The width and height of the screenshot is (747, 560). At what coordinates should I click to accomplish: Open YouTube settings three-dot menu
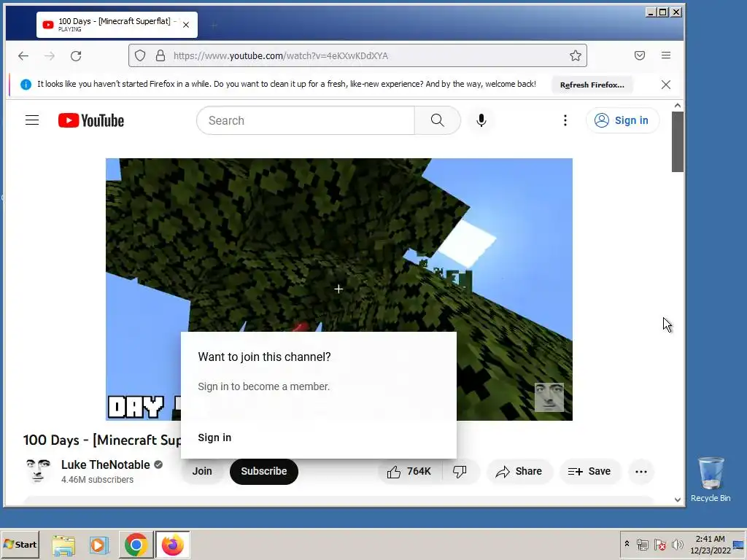click(x=565, y=120)
